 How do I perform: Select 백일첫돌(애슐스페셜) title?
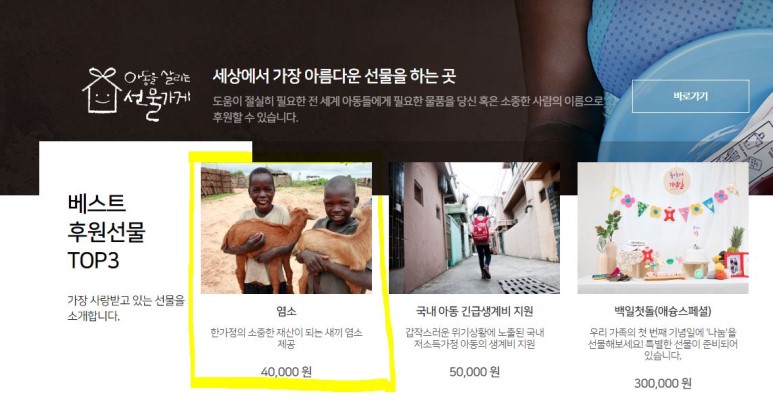pos(663,311)
